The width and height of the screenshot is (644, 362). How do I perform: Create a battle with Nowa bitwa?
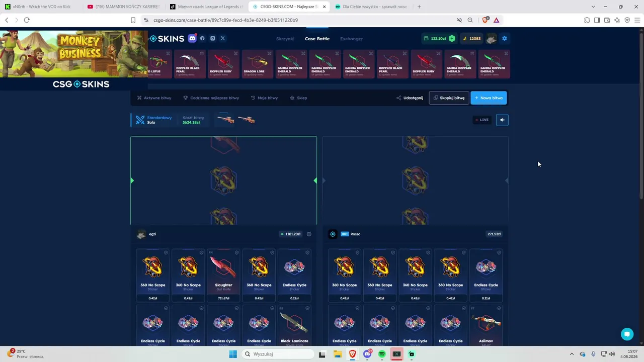(x=489, y=98)
